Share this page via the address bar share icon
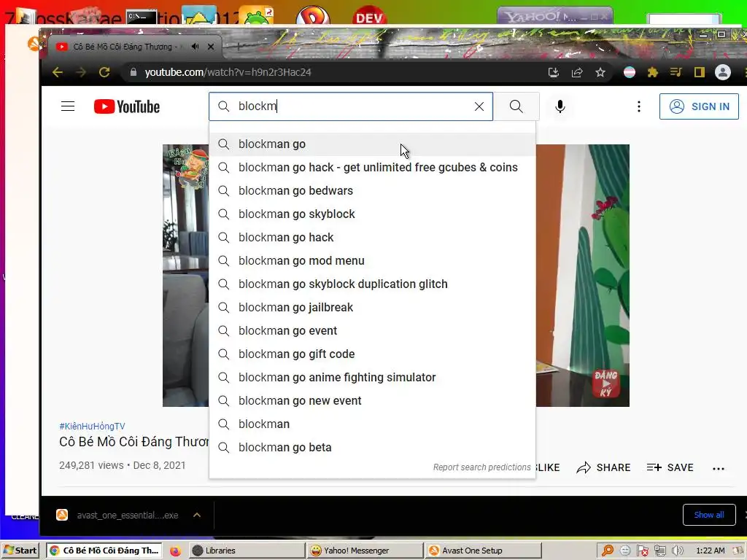This screenshot has width=747, height=560. tap(577, 72)
